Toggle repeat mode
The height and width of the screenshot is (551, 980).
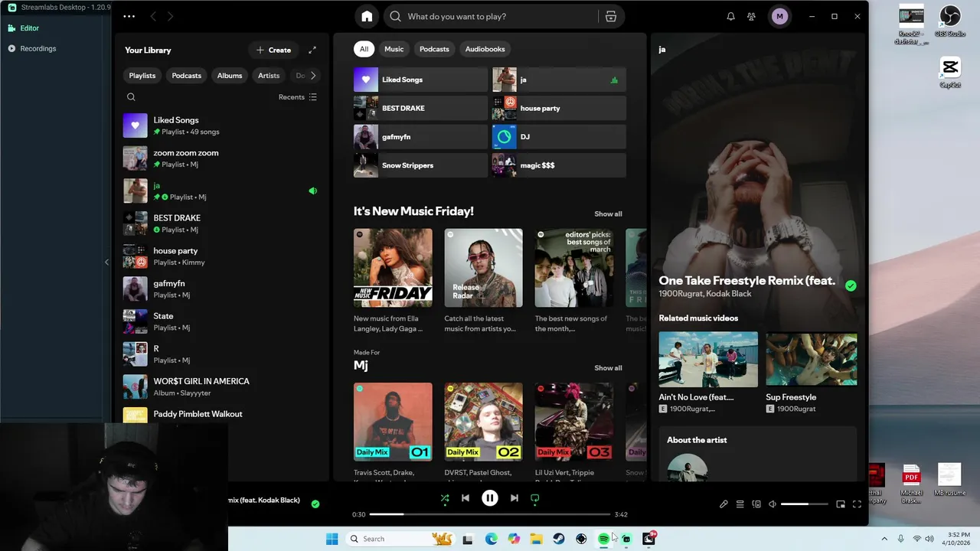click(535, 498)
